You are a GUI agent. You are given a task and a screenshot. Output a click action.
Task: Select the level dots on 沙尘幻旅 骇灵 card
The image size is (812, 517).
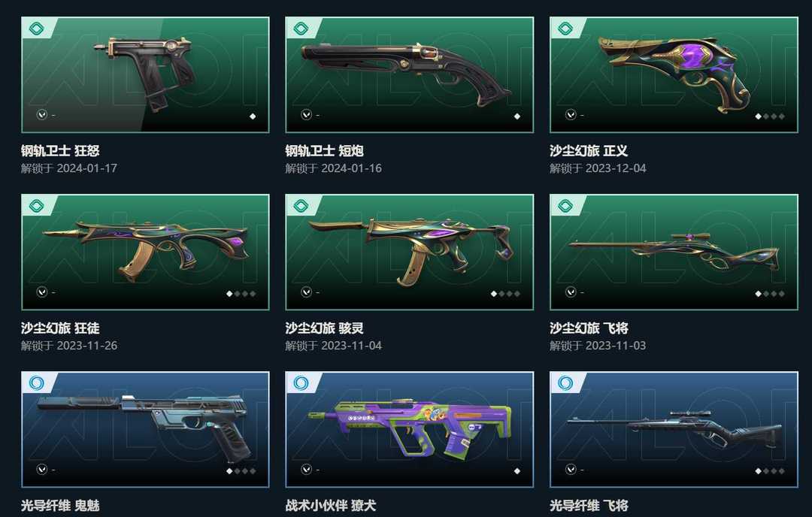[505, 294]
